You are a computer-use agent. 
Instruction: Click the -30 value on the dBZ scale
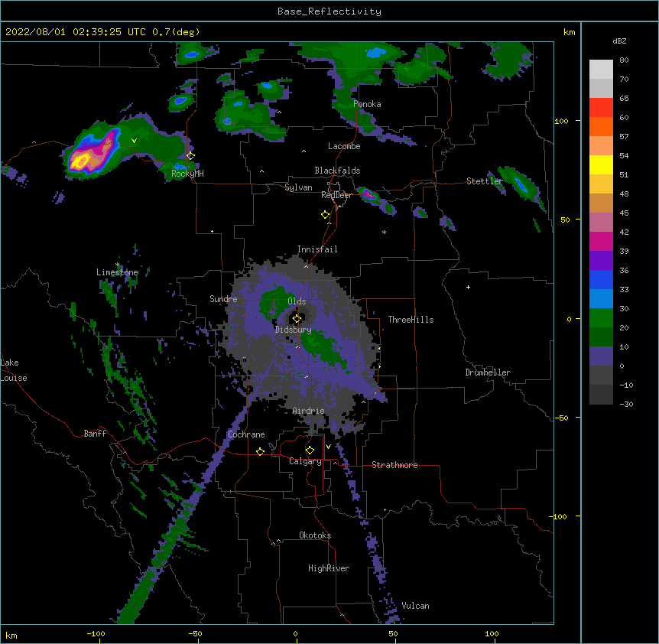coord(626,404)
